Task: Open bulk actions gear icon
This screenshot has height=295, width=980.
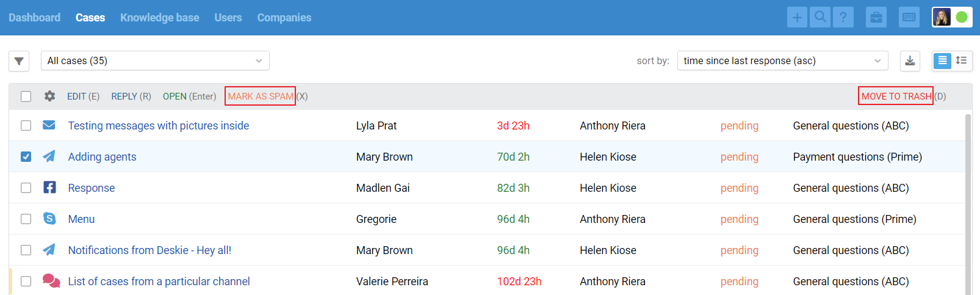Action: pos(49,96)
